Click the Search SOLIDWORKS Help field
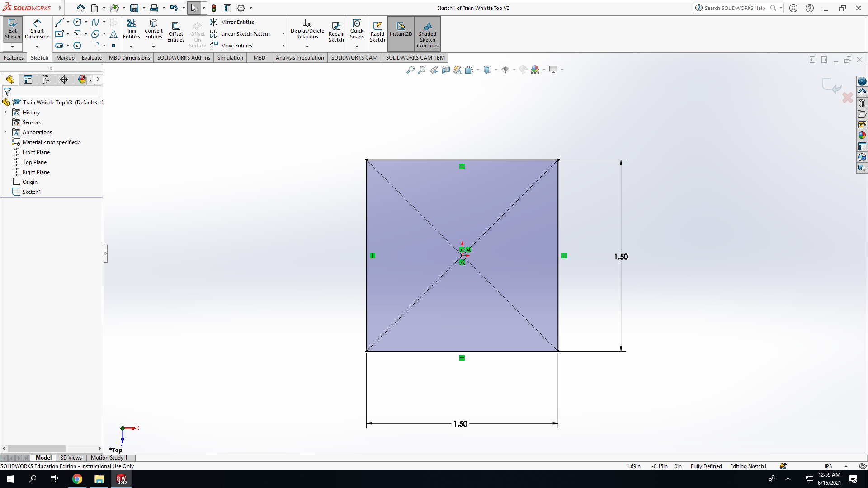Screen dimensions: 868x488 coord(735,8)
